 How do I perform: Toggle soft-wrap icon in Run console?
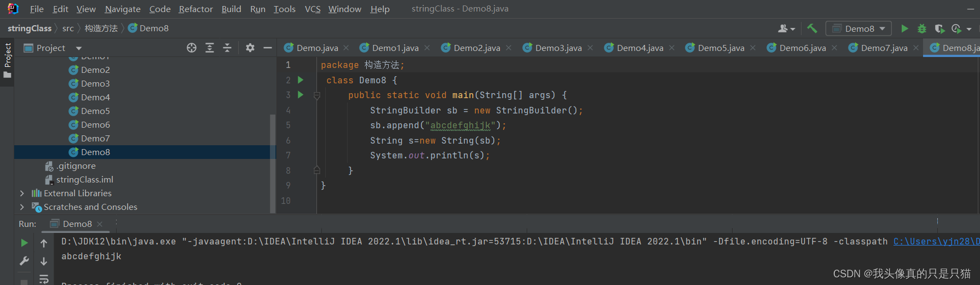44,279
